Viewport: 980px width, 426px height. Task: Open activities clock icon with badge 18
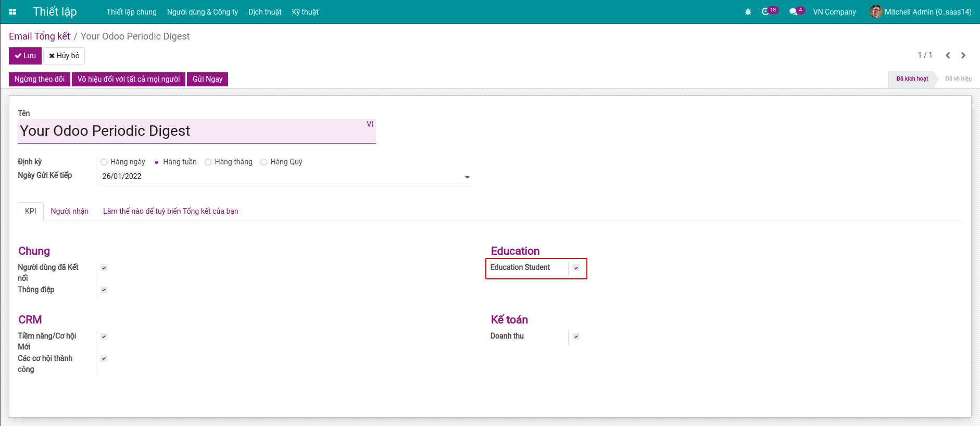[x=765, y=11]
